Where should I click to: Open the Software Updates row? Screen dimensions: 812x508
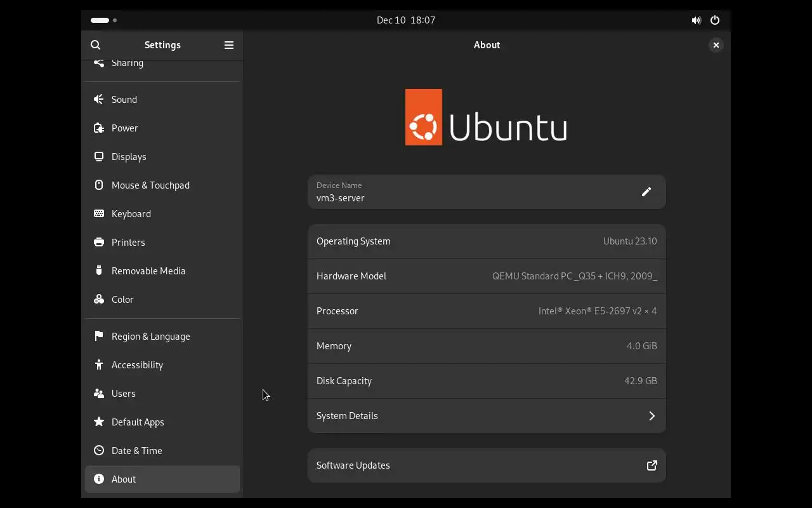tap(487, 465)
